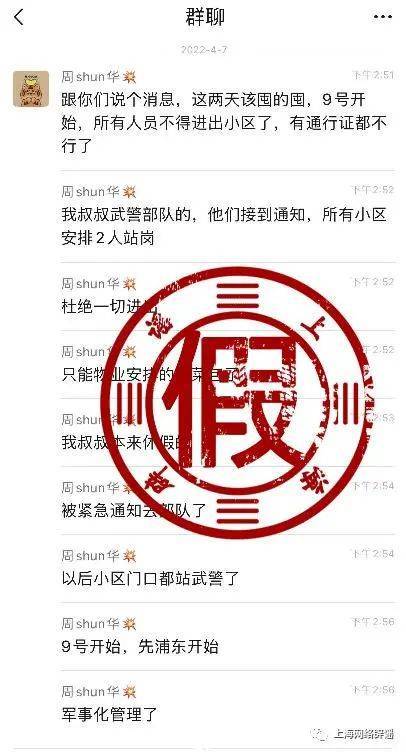Image resolution: width=406 pixels, height=752 pixels.
Task: Select message starting 跟你们说个消息
Action: tap(223, 123)
